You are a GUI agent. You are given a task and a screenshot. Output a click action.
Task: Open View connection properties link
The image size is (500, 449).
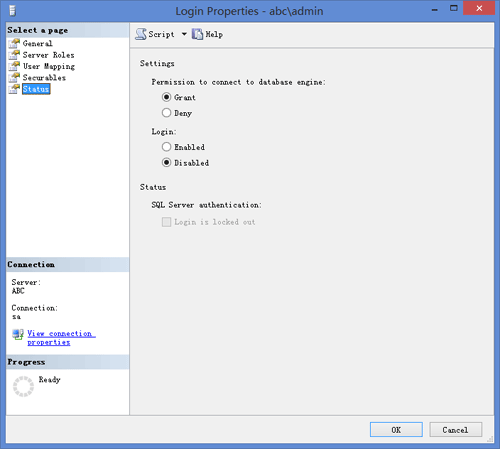(x=61, y=338)
